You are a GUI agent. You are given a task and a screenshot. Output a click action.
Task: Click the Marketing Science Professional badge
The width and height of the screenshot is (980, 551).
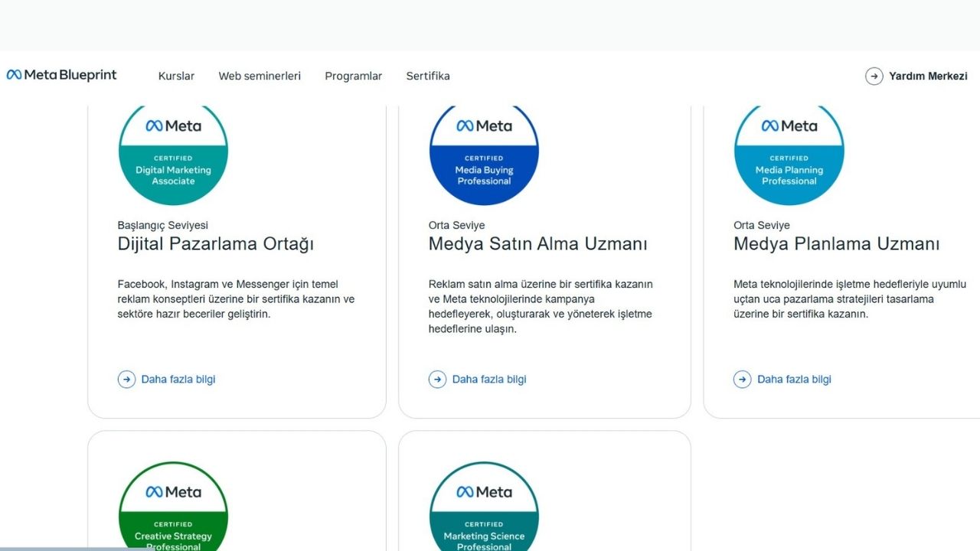click(483, 509)
